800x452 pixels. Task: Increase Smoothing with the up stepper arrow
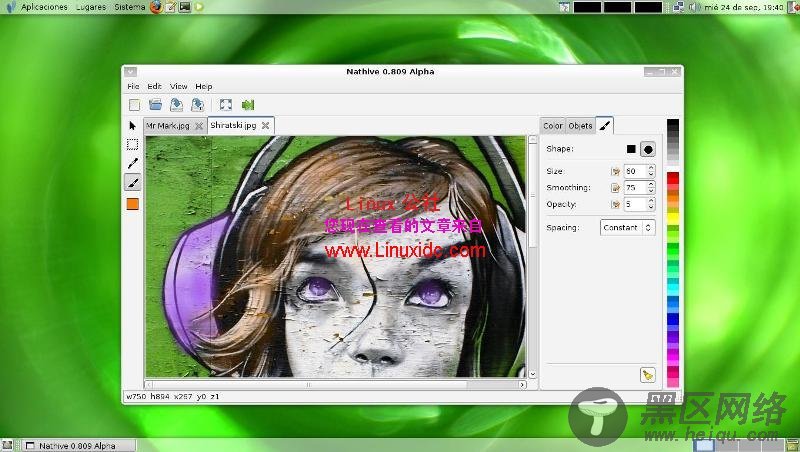(x=651, y=184)
